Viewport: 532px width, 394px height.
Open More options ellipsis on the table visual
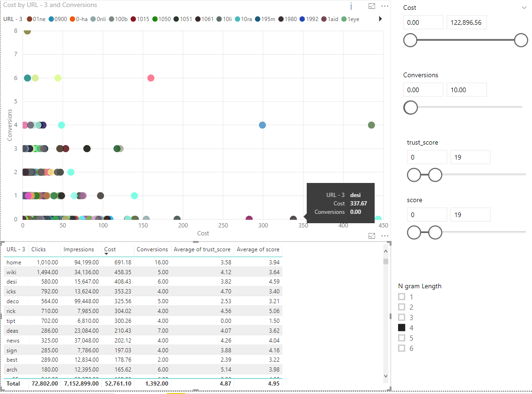coord(385,236)
